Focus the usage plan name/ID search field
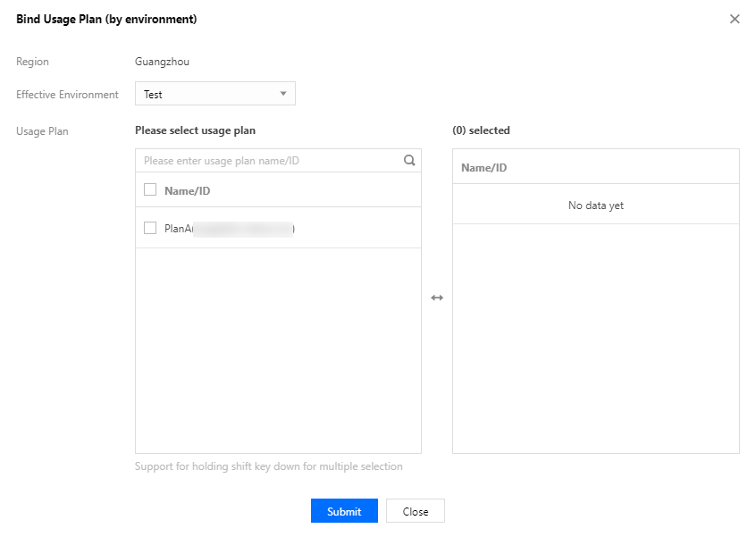The height and width of the screenshot is (537, 756). 268,161
